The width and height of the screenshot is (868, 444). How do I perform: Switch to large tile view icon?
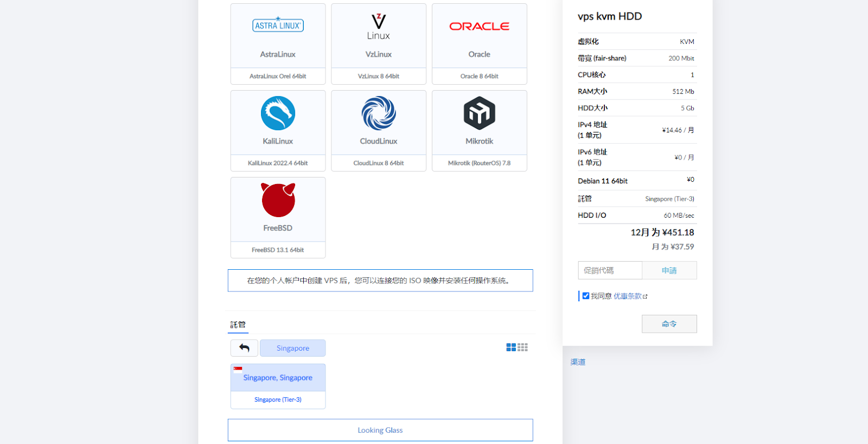coord(511,347)
